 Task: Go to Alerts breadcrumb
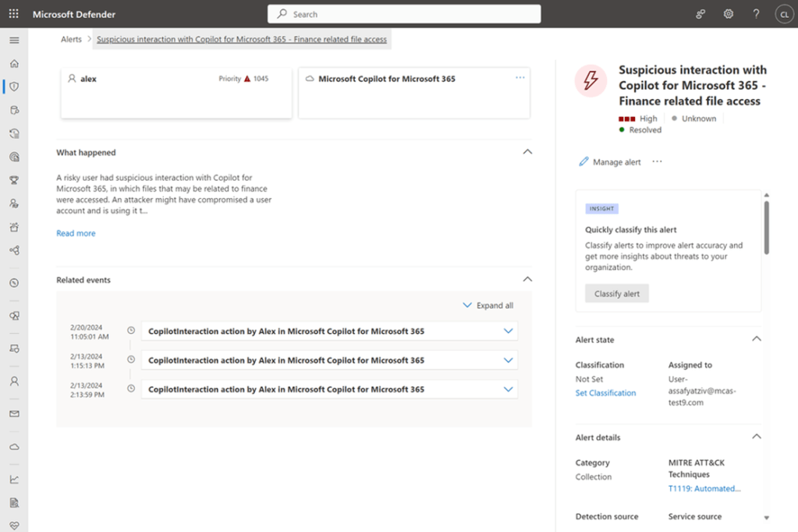pos(71,39)
